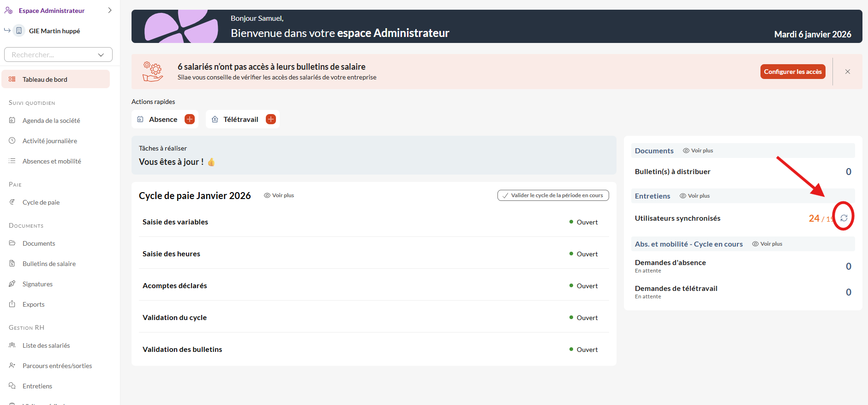Dismiss the payslip access alert banner
The height and width of the screenshot is (405, 868).
pos(847,72)
